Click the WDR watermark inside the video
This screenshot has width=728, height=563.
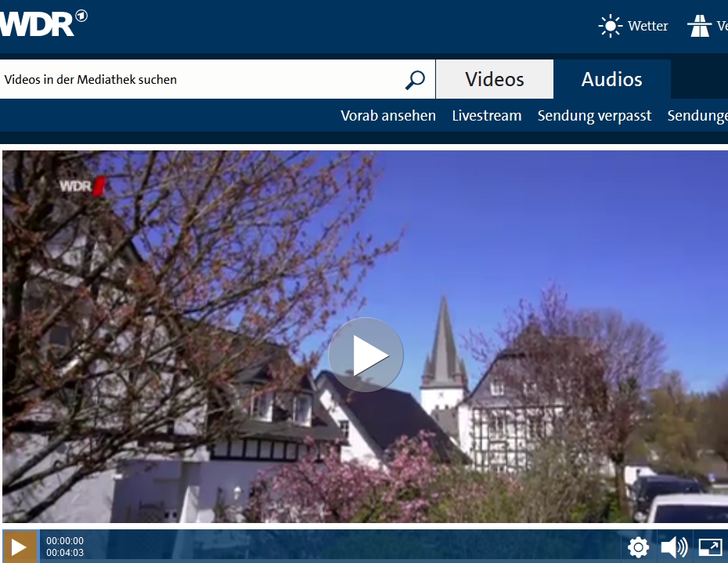[81, 186]
